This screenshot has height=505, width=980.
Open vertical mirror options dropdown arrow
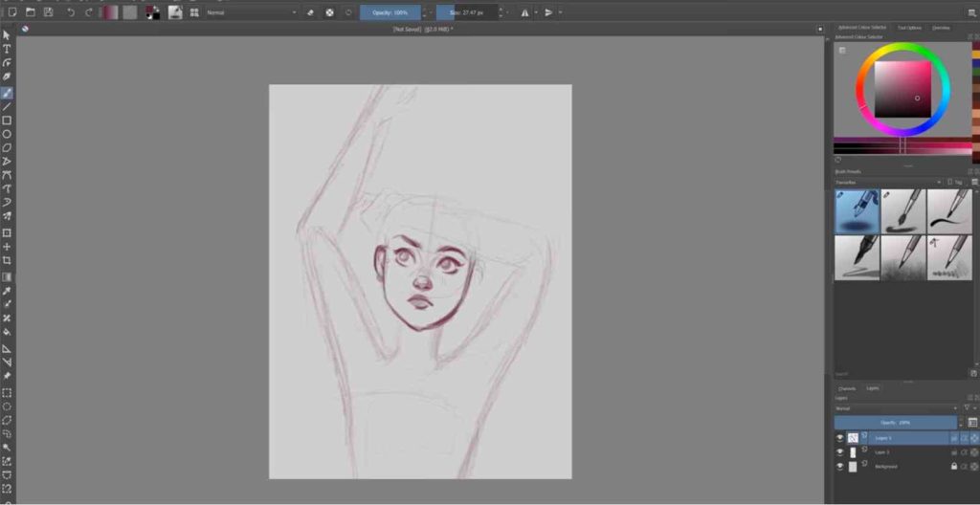pyautogui.click(x=560, y=11)
